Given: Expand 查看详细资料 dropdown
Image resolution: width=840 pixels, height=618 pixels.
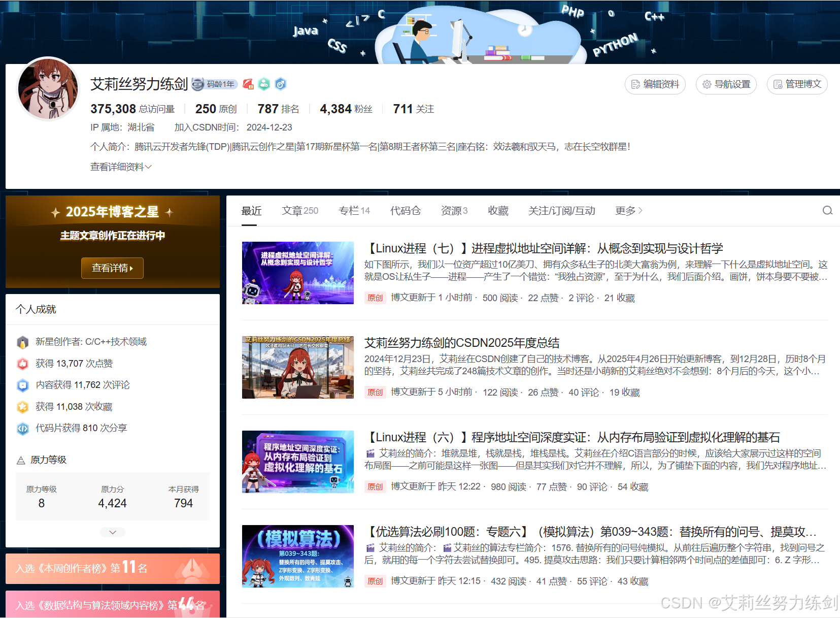Looking at the screenshot, I should pyautogui.click(x=121, y=167).
